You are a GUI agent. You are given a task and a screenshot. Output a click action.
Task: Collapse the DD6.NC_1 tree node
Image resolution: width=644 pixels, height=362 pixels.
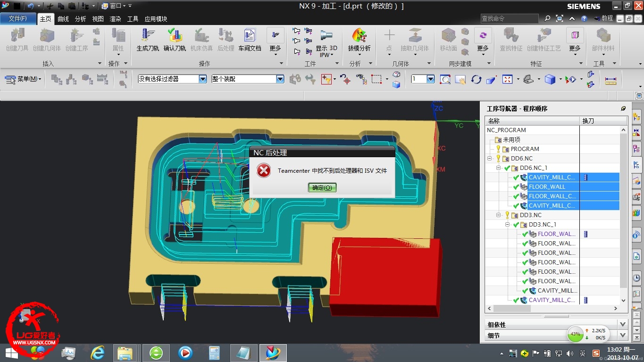coord(499,168)
